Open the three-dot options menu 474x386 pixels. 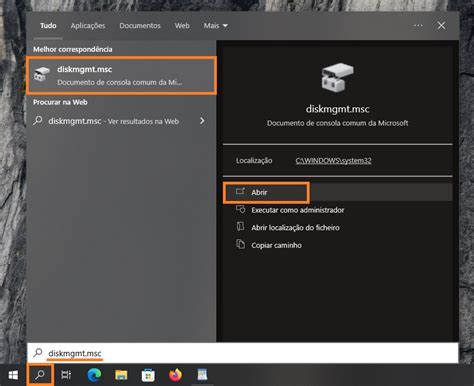pyautogui.click(x=418, y=25)
